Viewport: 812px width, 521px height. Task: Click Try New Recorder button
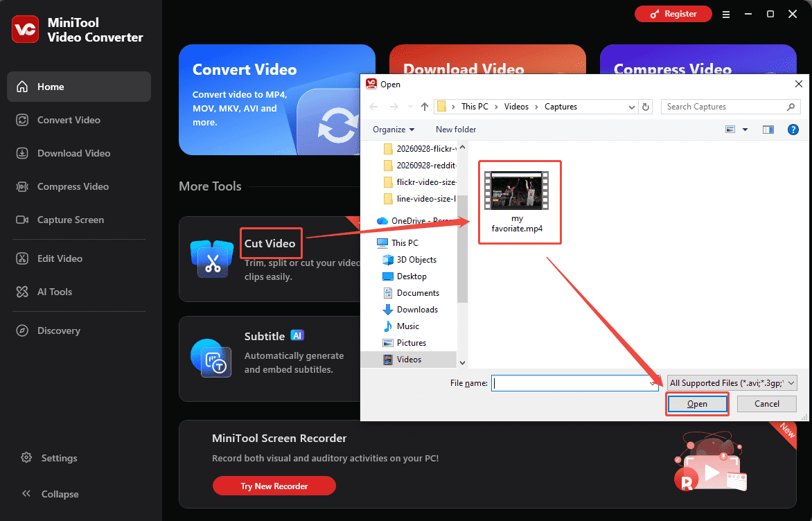pyautogui.click(x=274, y=486)
